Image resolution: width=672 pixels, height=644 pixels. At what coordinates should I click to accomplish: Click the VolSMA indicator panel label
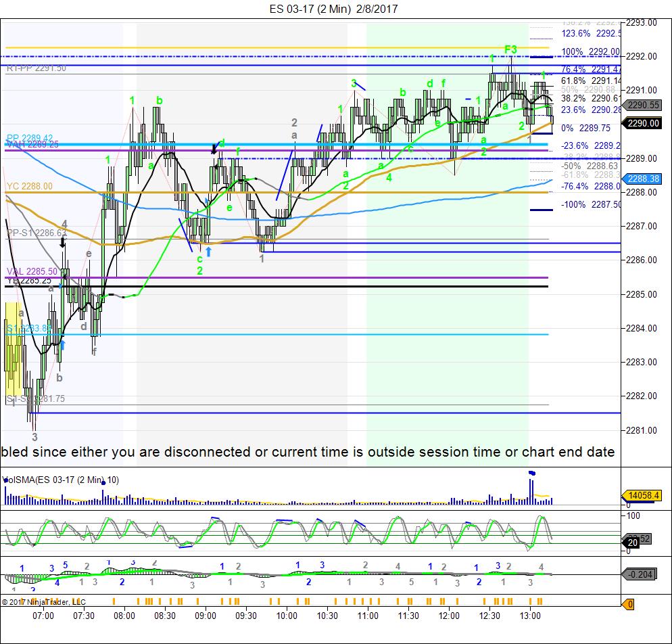click(x=60, y=480)
